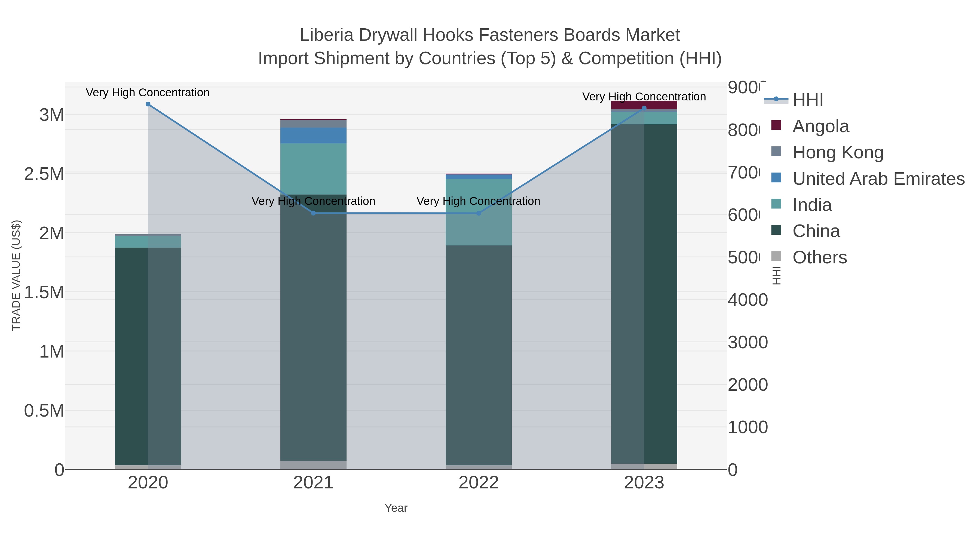Click the 'Year' axis title
Image resolution: width=980 pixels, height=551 pixels.
tap(396, 508)
